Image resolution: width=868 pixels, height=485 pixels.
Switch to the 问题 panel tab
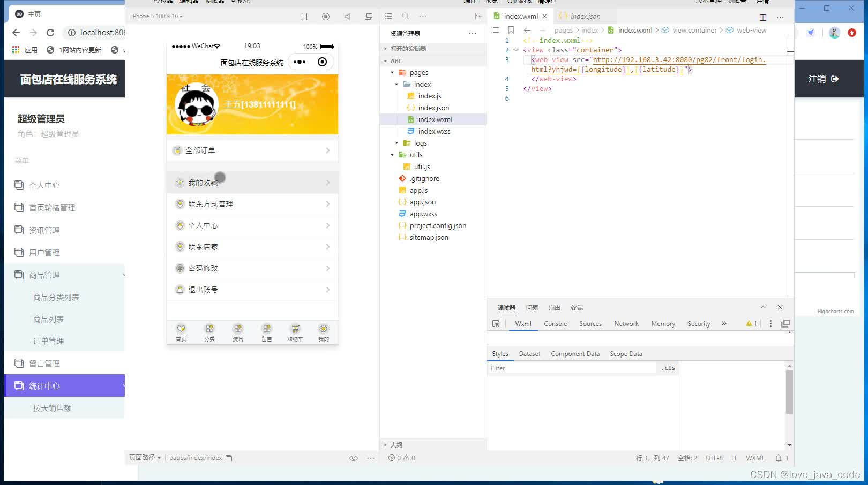click(x=532, y=308)
